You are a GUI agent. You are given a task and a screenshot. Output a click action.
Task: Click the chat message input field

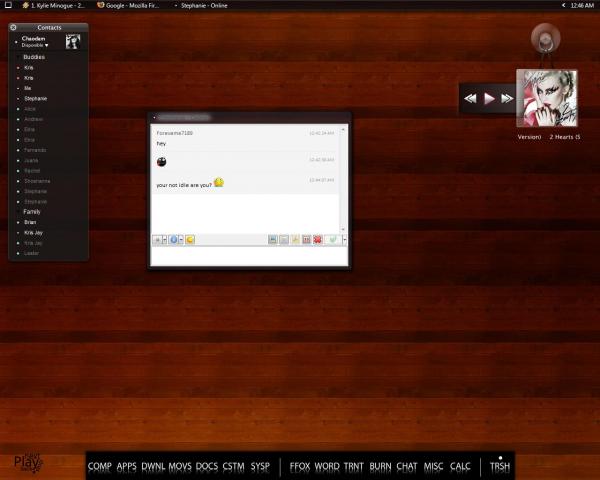[x=249, y=256]
